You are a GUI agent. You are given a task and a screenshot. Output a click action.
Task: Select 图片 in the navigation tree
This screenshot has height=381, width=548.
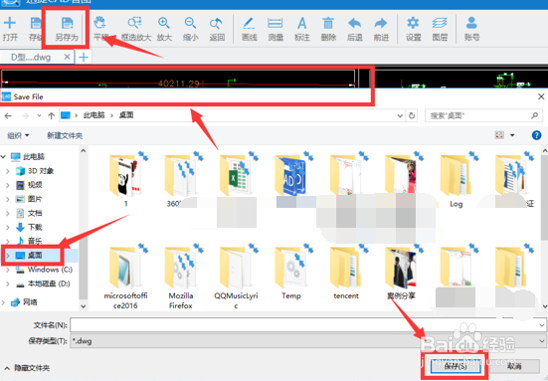point(35,199)
